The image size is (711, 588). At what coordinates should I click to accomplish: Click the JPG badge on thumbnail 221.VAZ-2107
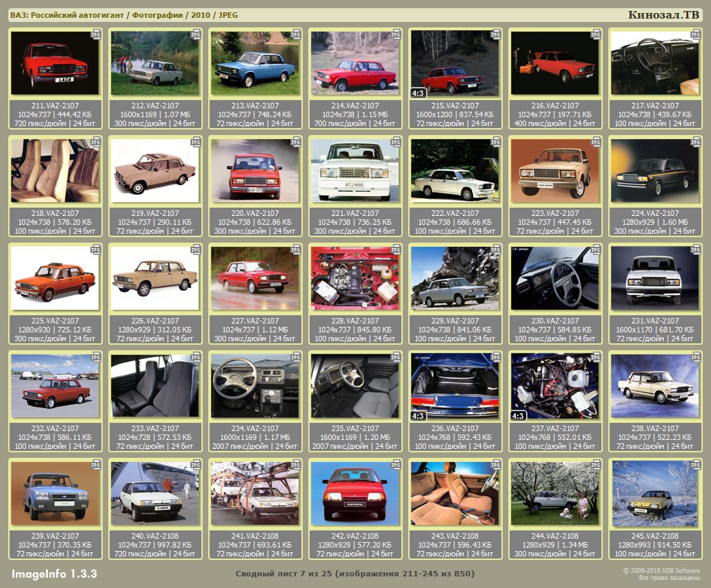click(x=396, y=142)
